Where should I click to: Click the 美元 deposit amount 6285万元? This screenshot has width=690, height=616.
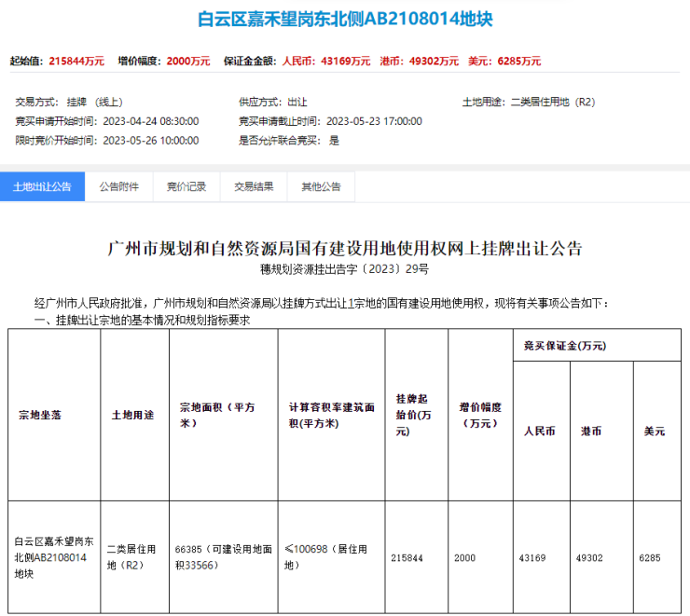(519, 62)
